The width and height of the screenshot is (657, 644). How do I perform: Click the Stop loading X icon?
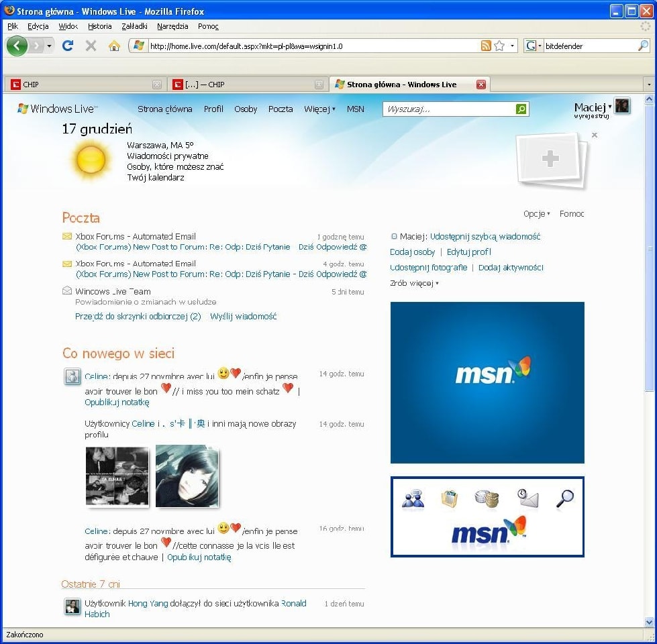pos(91,46)
